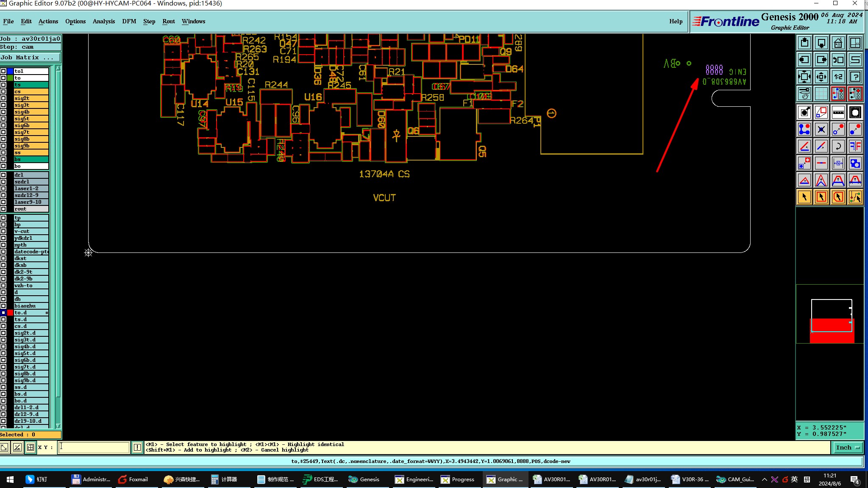Screen dimensions: 868x488
Task: Toggle checkbox for the sig2t layer
Action: (3, 98)
